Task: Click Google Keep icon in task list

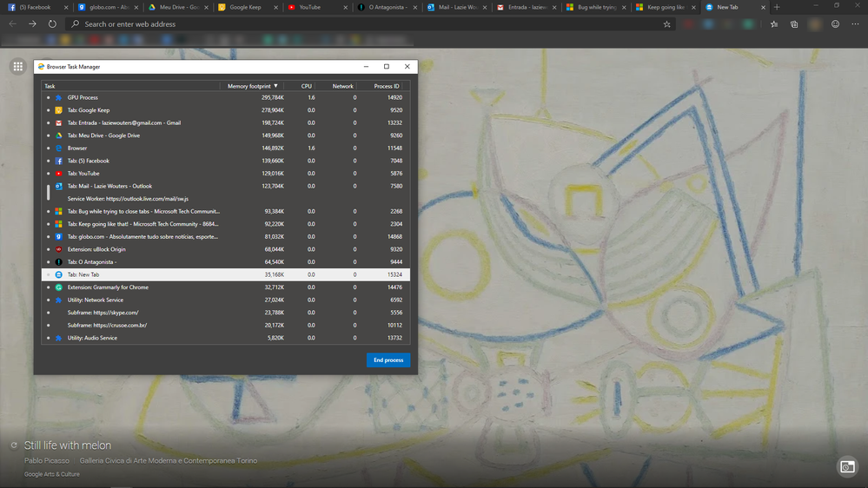Action: point(59,110)
